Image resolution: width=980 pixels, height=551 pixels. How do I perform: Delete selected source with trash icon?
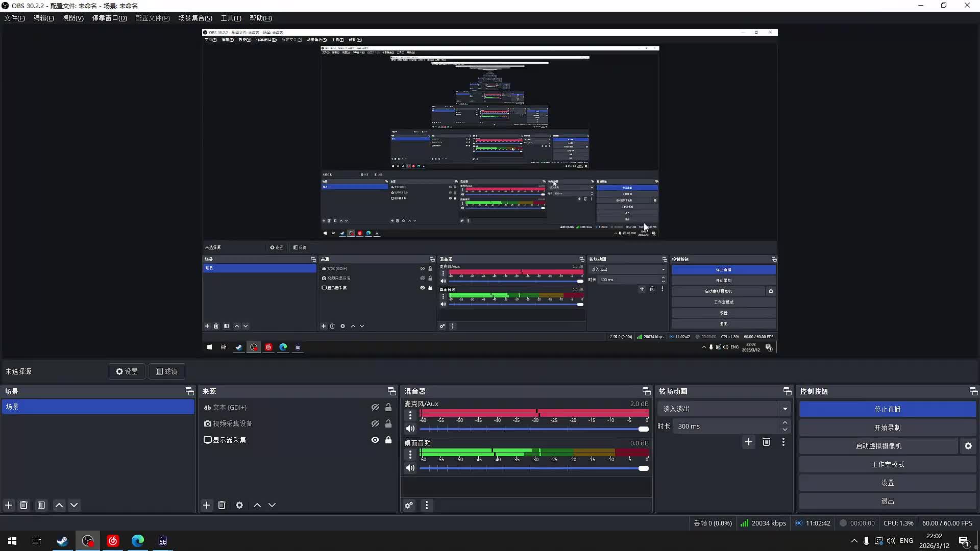click(x=222, y=505)
